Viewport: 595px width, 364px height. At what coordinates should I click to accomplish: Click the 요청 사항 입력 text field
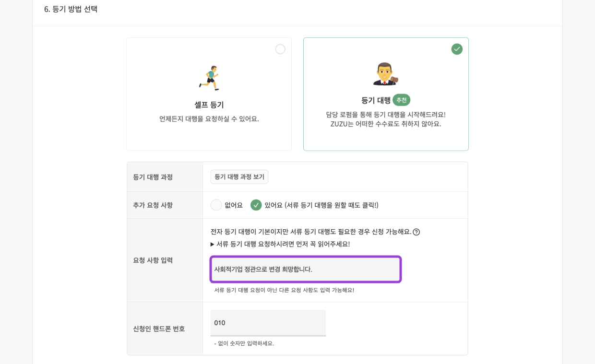click(306, 270)
